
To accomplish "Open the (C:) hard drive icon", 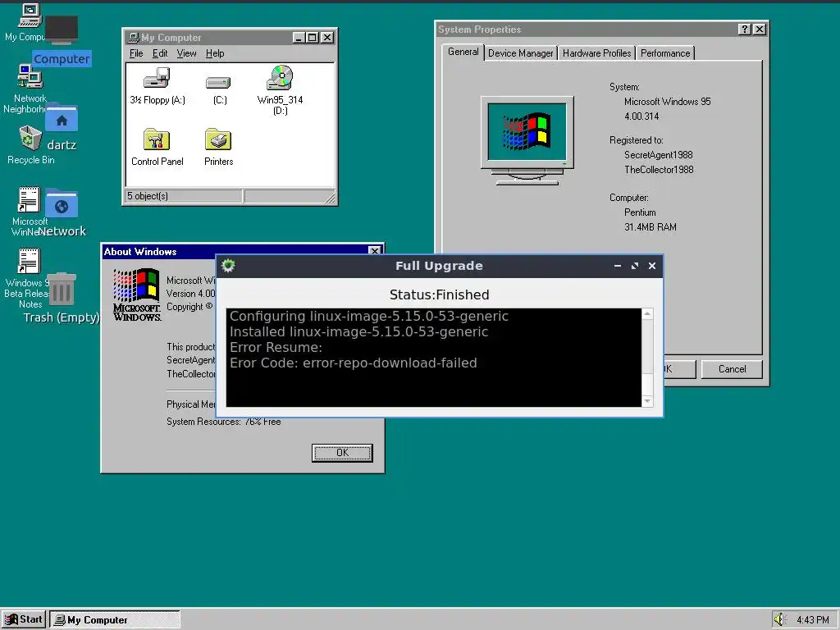I will pos(218,82).
